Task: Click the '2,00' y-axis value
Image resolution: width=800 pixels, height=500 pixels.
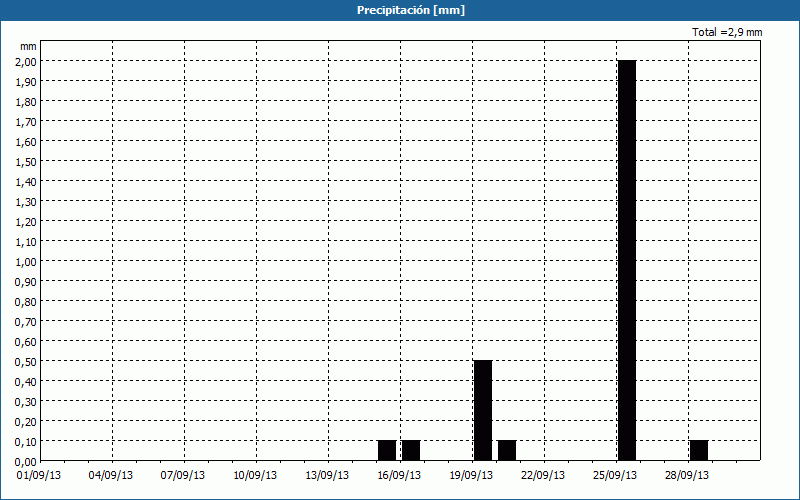Action: point(27,61)
